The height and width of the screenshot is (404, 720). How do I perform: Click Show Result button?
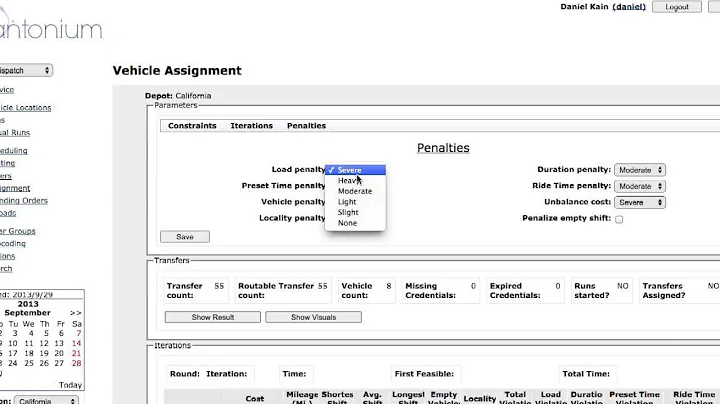point(213,317)
